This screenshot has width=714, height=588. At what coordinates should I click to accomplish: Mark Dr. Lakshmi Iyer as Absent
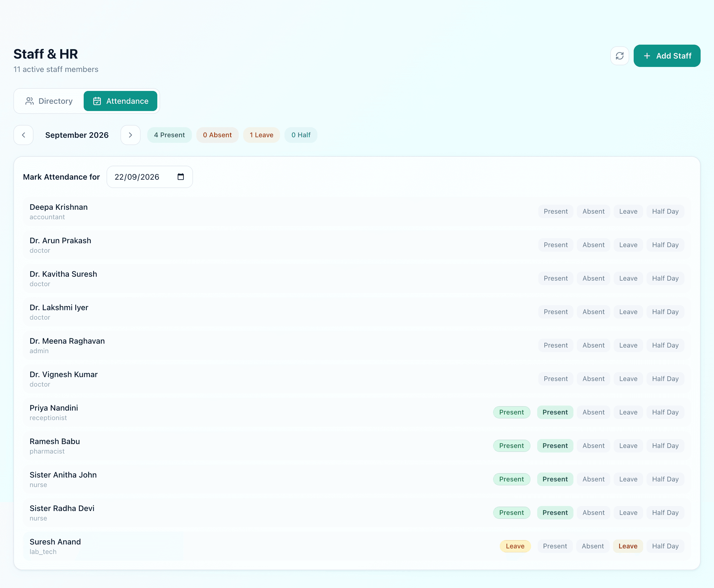coord(594,312)
